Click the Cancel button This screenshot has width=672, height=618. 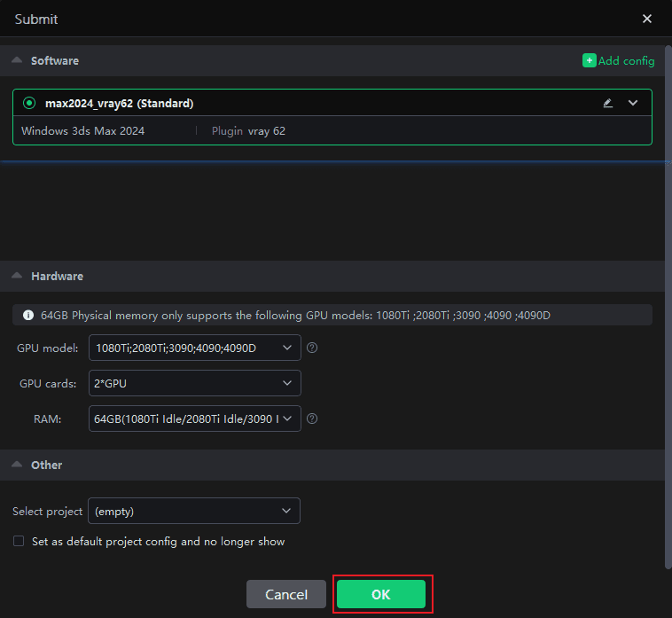(x=286, y=594)
